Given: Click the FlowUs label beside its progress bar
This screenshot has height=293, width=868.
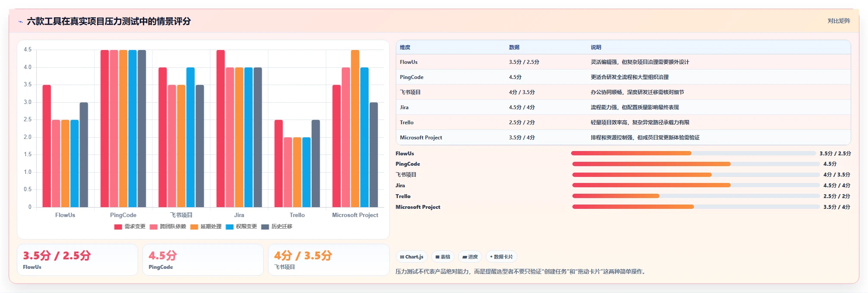Looking at the screenshot, I should [405, 154].
